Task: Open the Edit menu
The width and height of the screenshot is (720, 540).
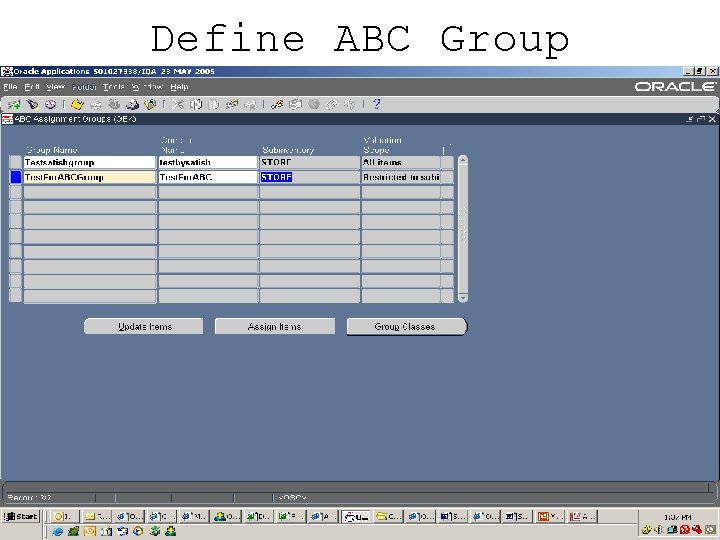Action: (x=32, y=87)
